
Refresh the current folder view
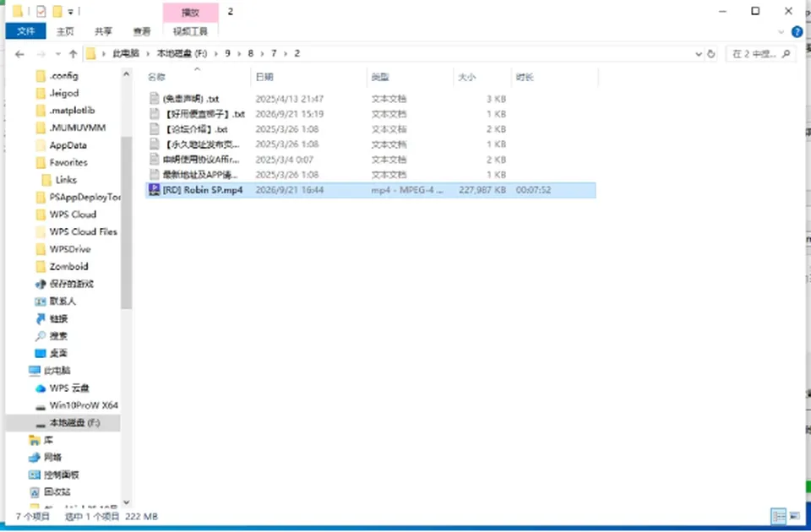711,54
